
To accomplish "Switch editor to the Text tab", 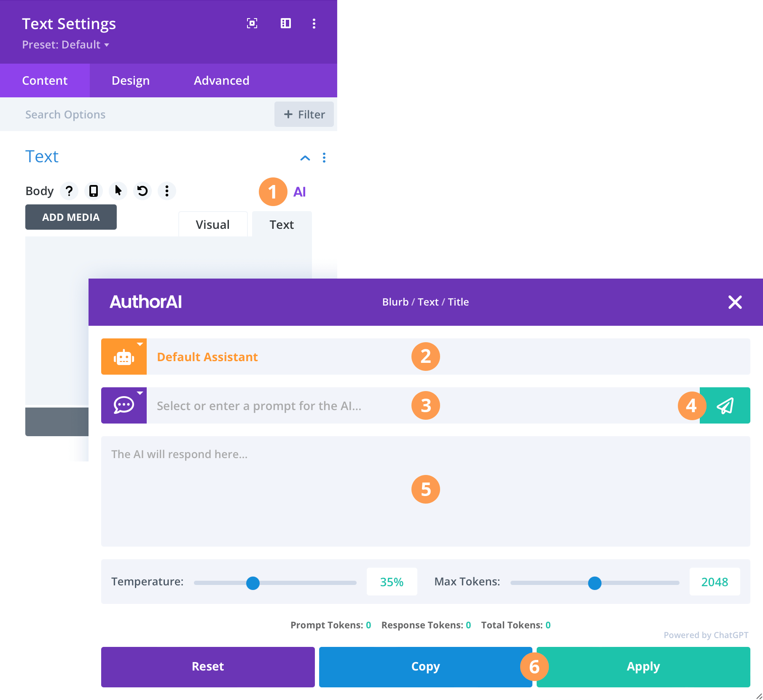I will [x=282, y=224].
